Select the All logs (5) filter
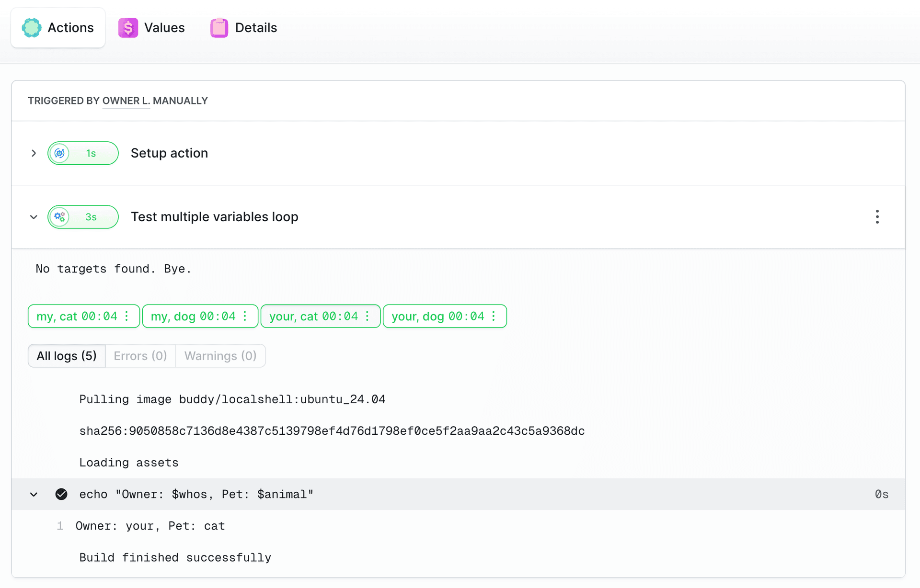 pos(67,356)
